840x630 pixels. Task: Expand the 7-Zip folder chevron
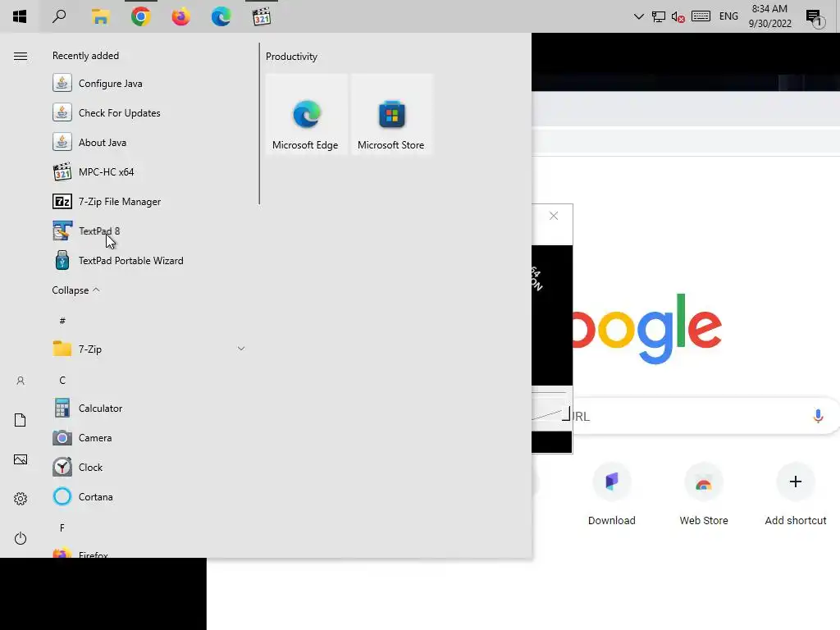[x=241, y=349]
